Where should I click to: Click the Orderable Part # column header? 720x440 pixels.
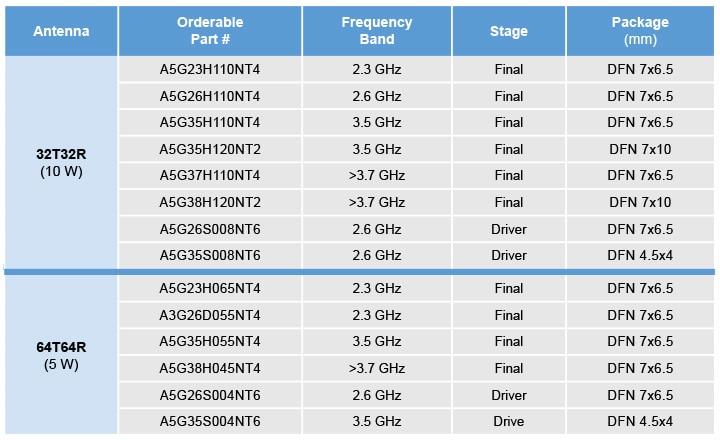point(210,31)
